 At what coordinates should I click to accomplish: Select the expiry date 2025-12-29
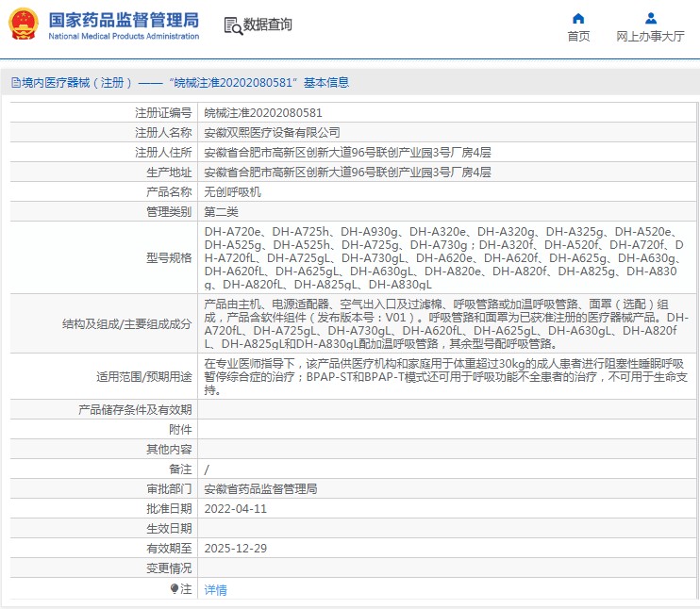(235, 549)
